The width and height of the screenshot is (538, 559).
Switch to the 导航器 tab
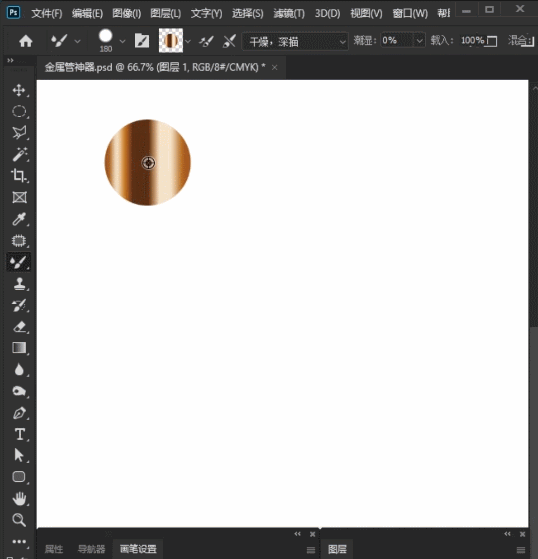91,549
